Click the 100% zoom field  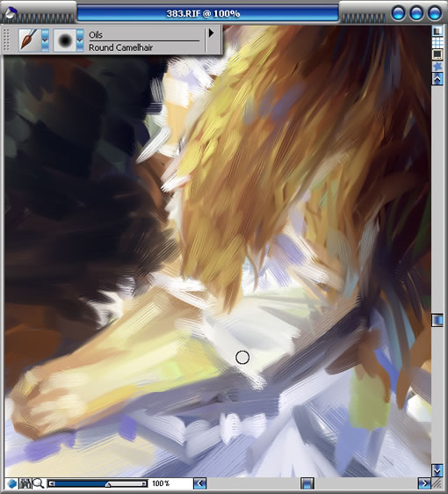[161, 483]
